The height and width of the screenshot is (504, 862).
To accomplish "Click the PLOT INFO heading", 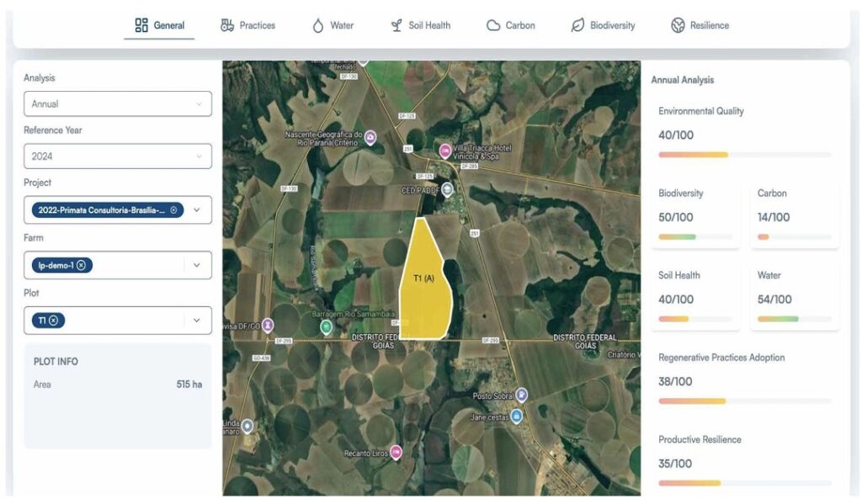I will point(56,362).
